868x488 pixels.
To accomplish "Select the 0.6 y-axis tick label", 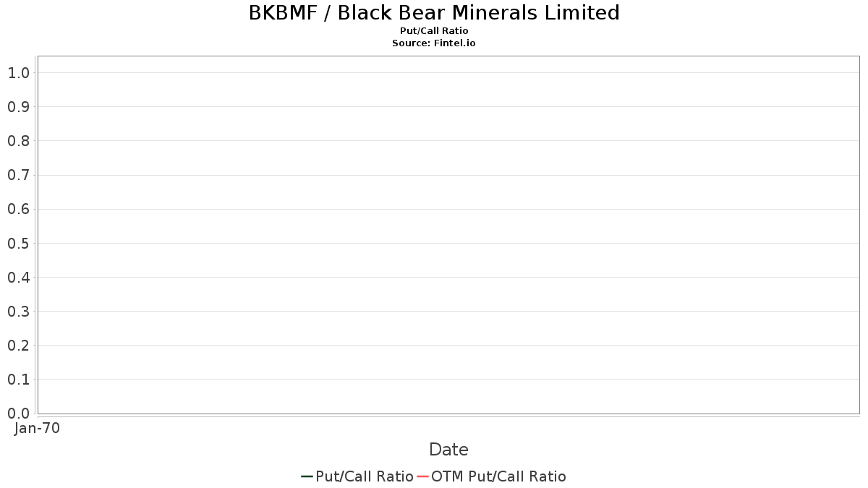I will point(18,209).
